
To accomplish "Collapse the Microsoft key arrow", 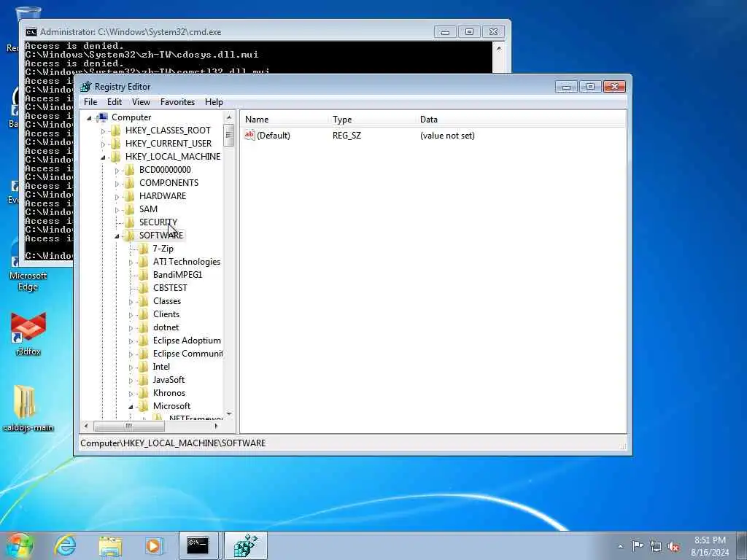I will [x=131, y=407].
